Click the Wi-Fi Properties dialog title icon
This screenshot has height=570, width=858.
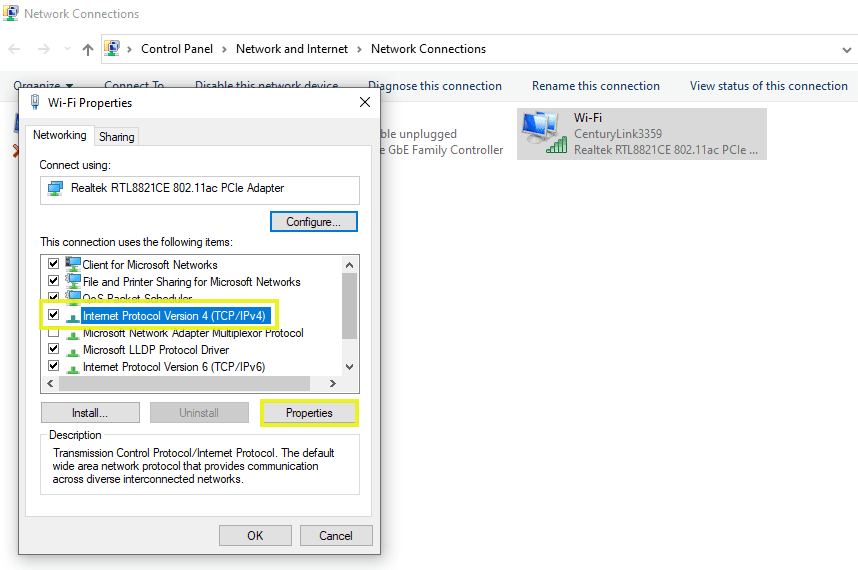coord(35,102)
